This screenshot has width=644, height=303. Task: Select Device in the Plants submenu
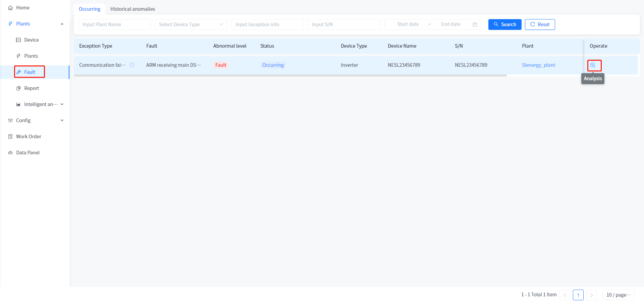(x=31, y=40)
